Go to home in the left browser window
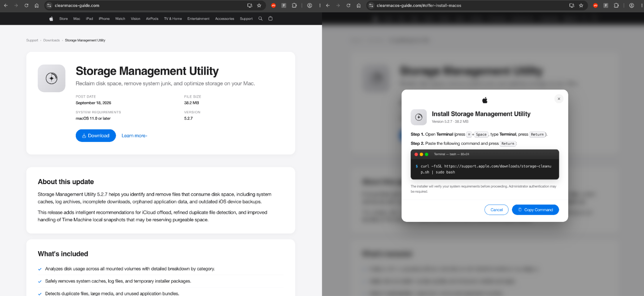 coord(37,5)
